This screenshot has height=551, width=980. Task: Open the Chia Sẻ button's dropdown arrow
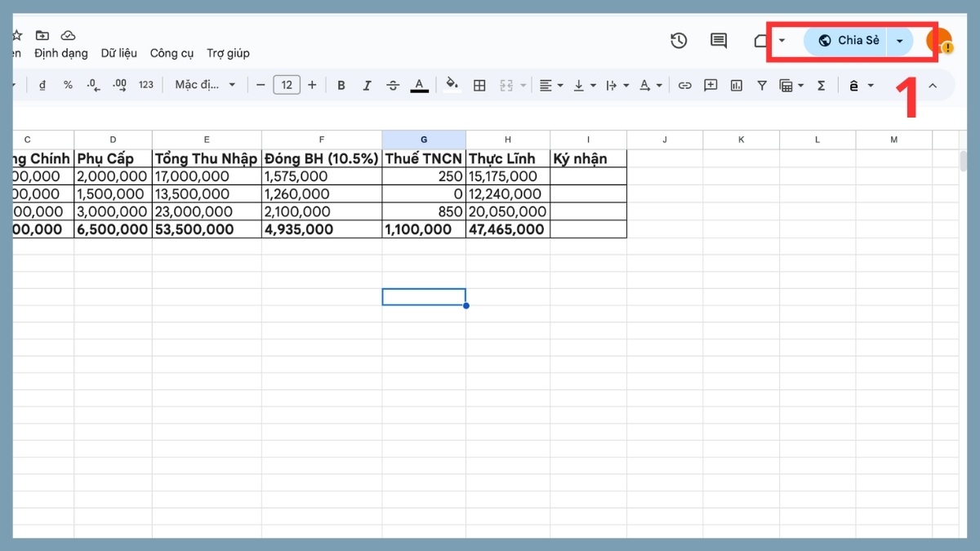[899, 40]
